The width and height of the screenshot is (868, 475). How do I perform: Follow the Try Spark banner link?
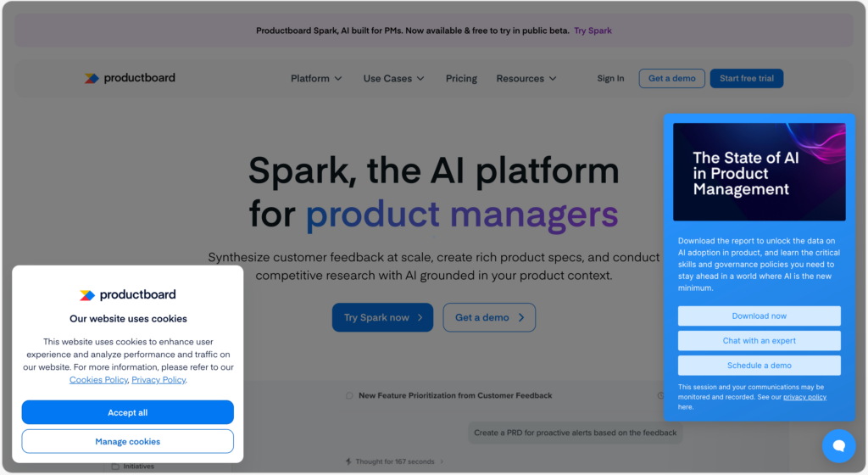tap(593, 31)
